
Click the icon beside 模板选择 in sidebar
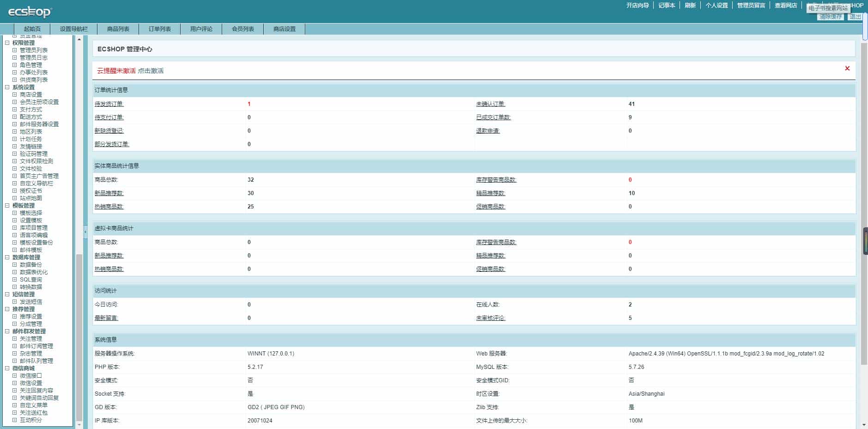coord(14,213)
